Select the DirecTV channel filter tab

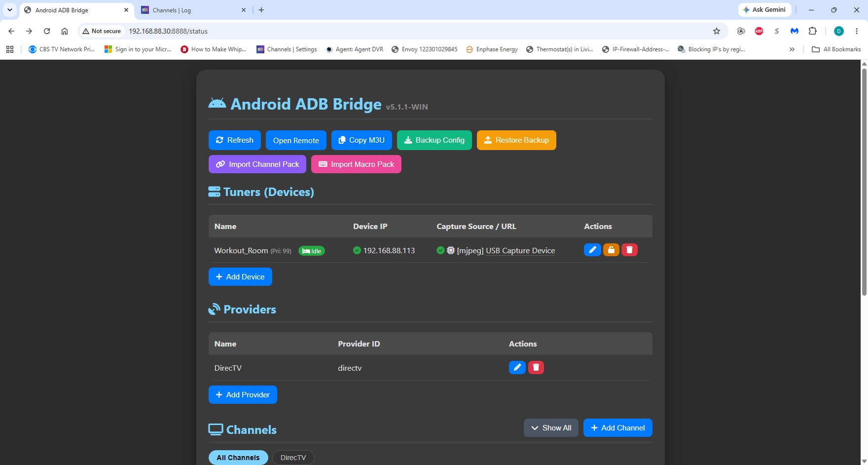[293, 458]
